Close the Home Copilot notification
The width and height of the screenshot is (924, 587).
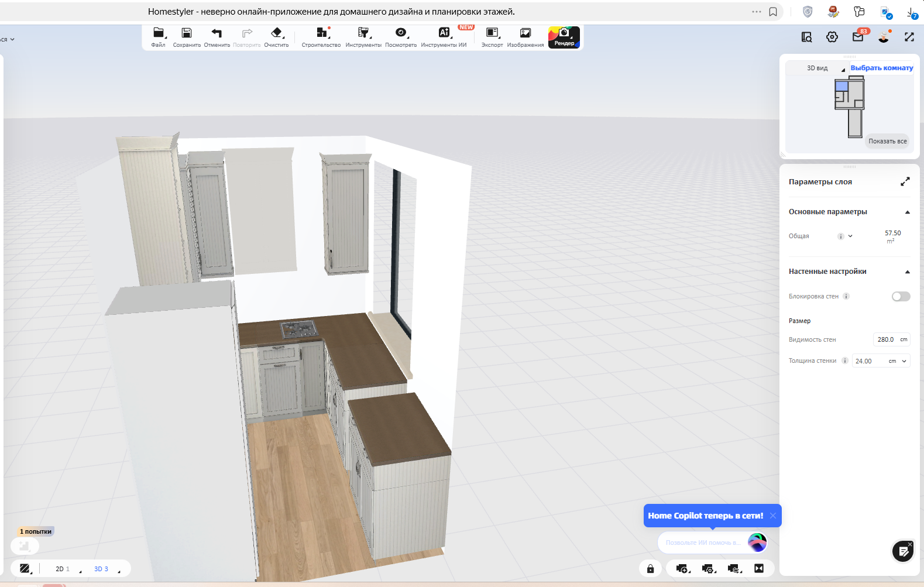coord(772,516)
